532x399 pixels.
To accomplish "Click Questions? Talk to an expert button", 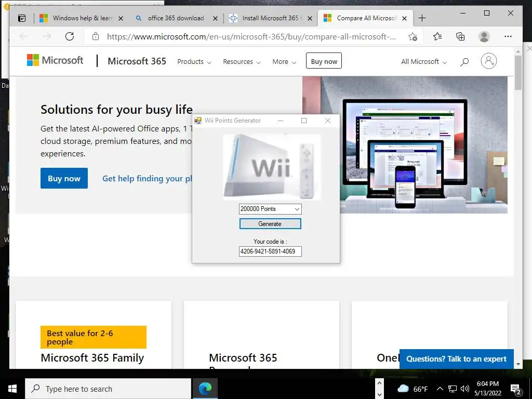I will pos(456,359).
